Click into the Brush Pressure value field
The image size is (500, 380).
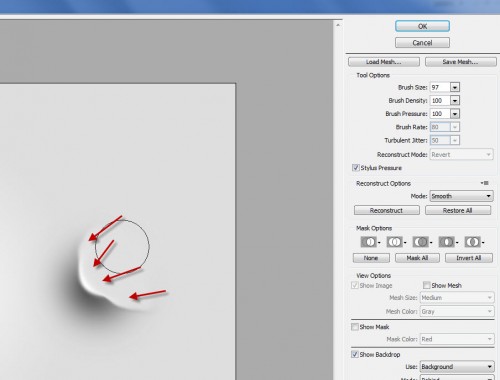440,114
